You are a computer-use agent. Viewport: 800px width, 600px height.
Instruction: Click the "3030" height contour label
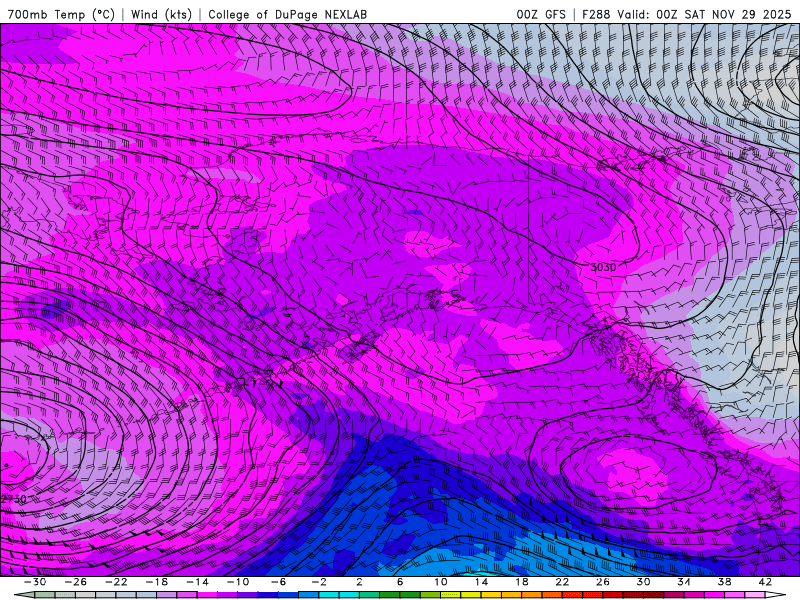pos(603,267)
